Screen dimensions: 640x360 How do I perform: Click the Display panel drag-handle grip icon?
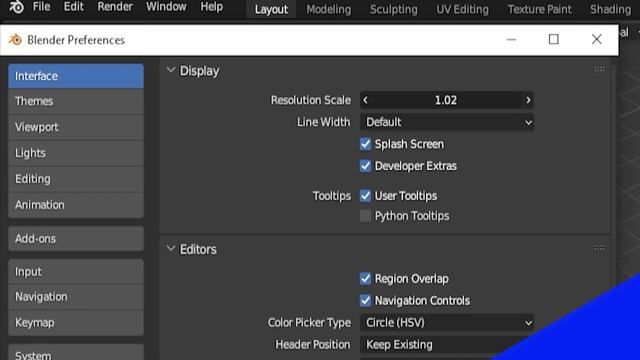pos(599,69)
